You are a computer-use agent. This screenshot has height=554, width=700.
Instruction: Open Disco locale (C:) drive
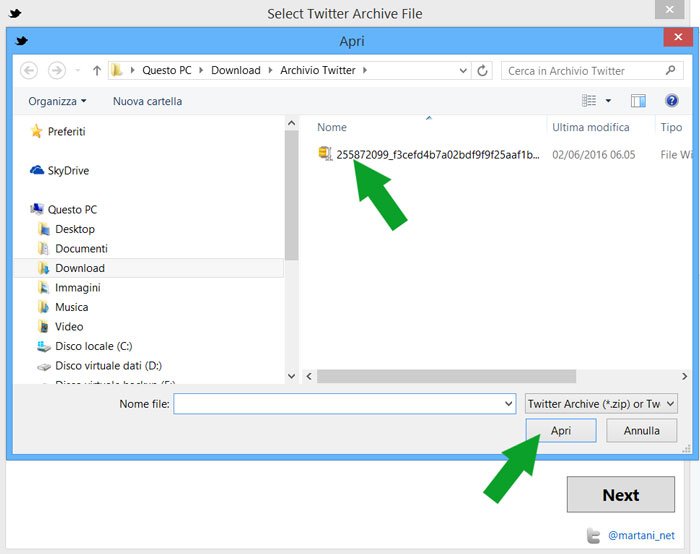click(93, 346)
